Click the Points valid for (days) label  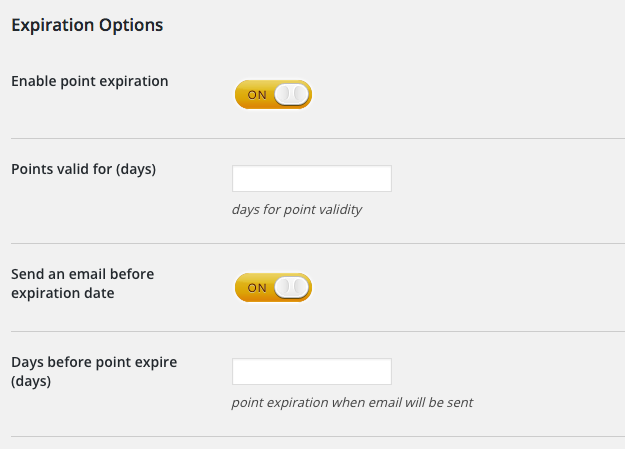click(x=83, y=168)
